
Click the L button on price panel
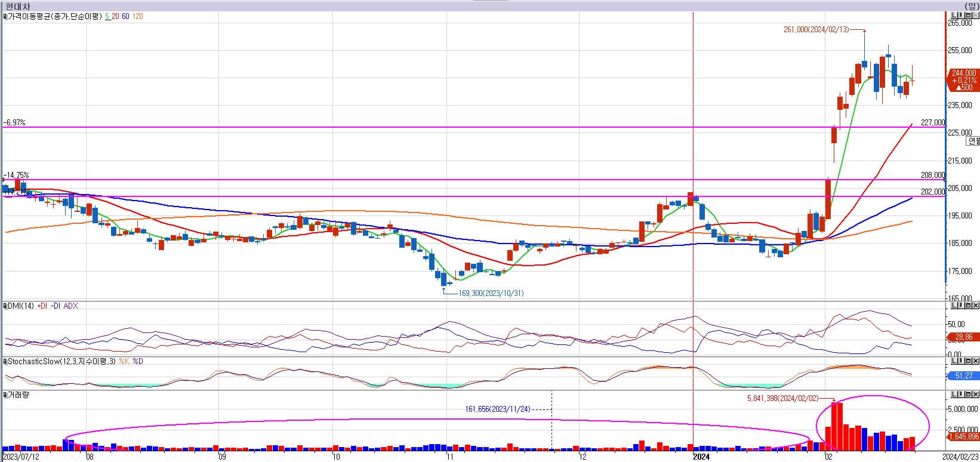pyautogui.click(x=953, y=16)
